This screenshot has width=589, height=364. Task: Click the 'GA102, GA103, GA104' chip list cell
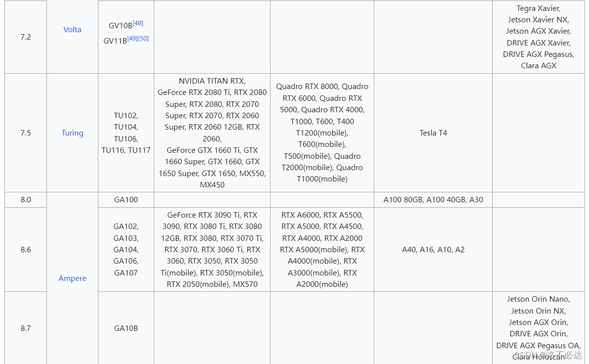[126, 249]
